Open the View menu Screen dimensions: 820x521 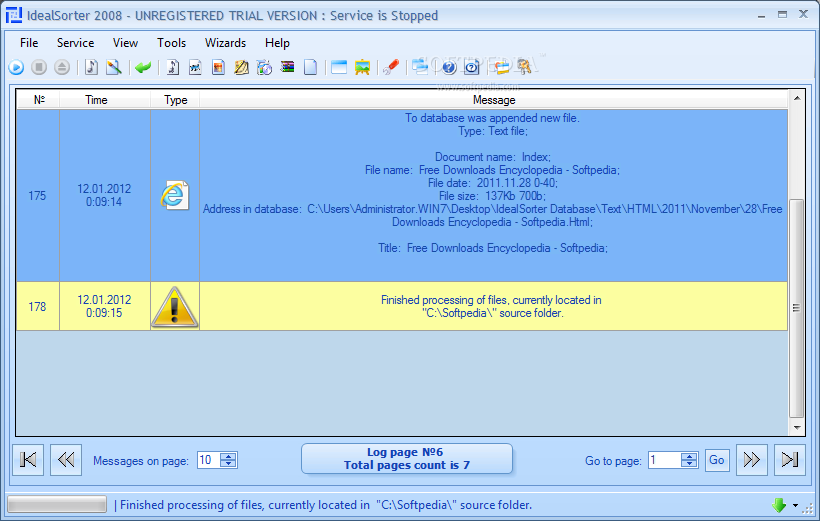125,43
